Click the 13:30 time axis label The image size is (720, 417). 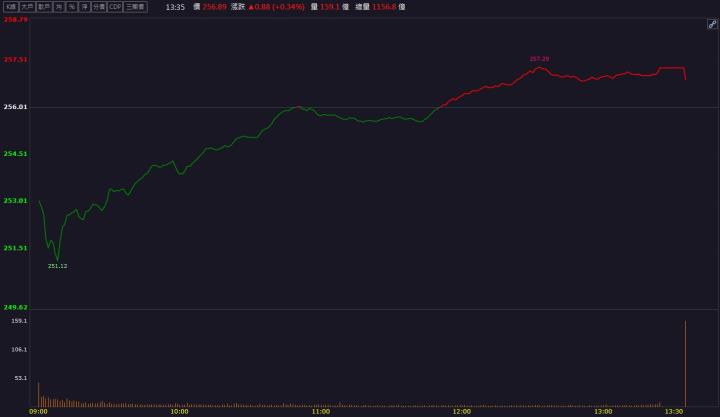point(674,411)
